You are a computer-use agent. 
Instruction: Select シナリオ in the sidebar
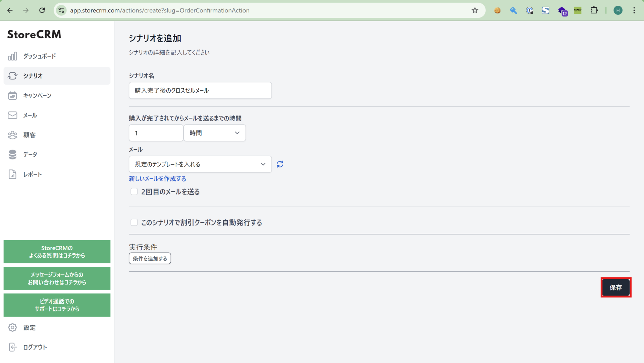coord(57,76)
